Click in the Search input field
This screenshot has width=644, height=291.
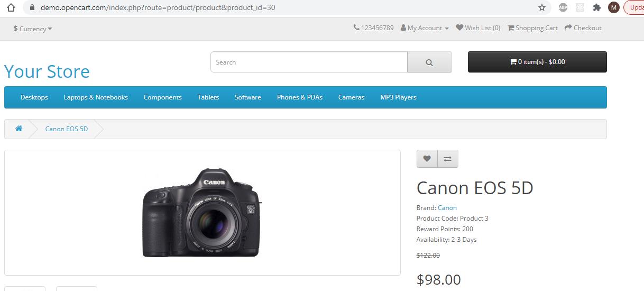point(309,62)
